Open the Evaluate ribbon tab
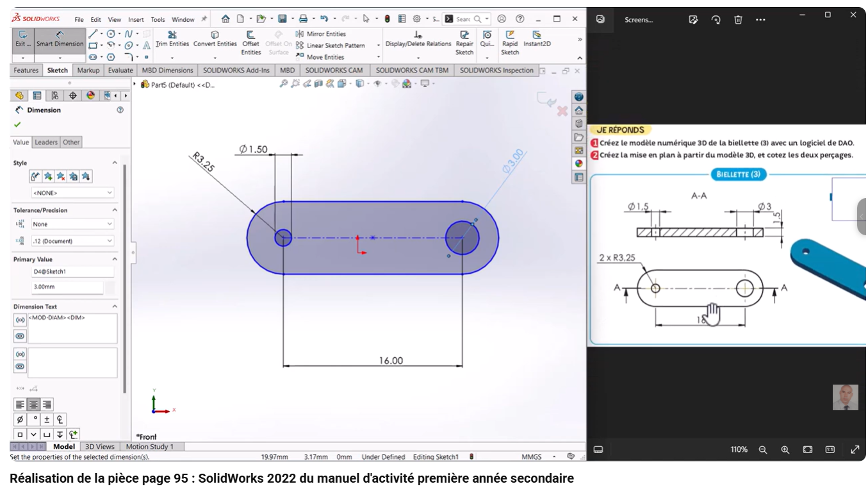This screenshot has height=491, width=868. pyautogui.click(x=120, y=71)
